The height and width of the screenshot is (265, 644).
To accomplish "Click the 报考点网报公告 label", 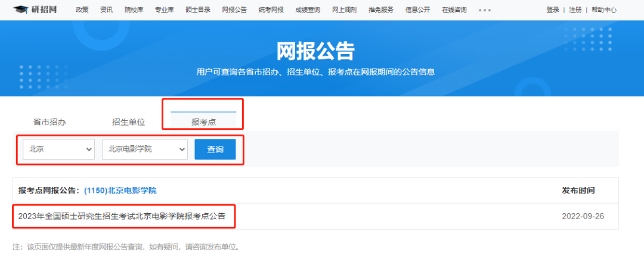I will 48,191.
